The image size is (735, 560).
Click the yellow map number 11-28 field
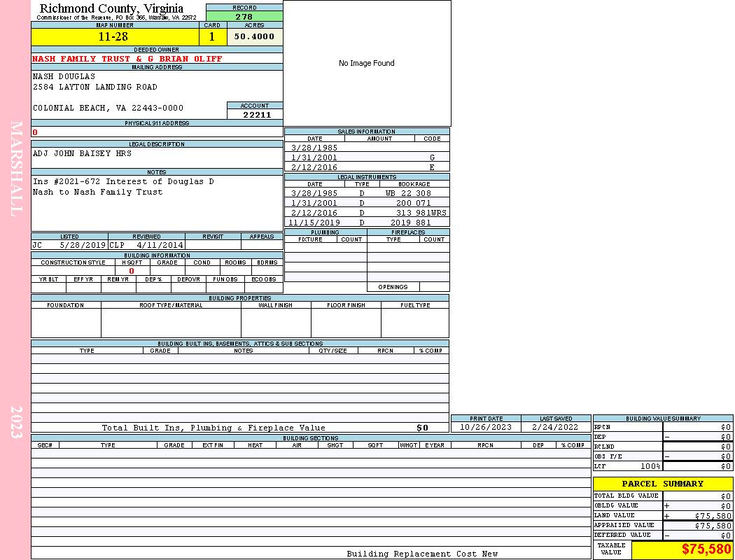[114, 37]
